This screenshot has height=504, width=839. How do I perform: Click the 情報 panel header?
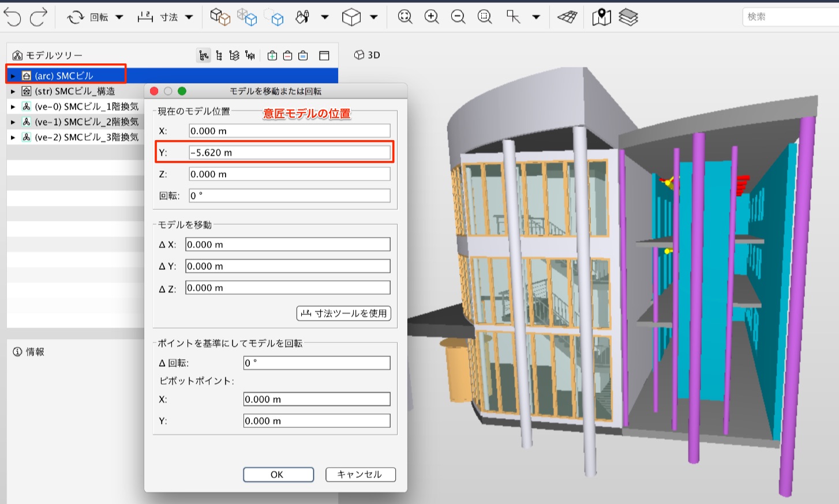tap(29, 352)
